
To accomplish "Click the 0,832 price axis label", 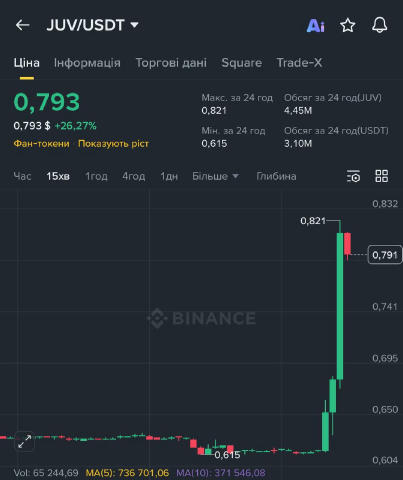I will [385, 204].
